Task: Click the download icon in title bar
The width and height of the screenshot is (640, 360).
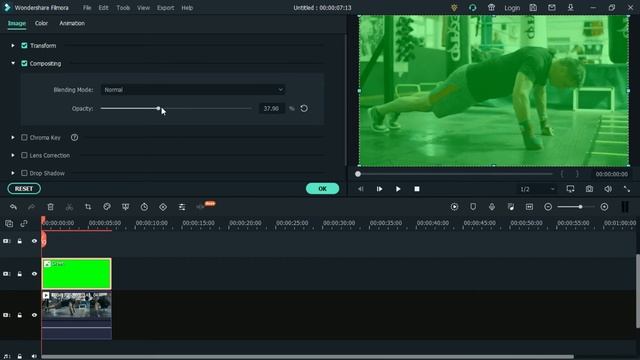Action: point(571,7)
